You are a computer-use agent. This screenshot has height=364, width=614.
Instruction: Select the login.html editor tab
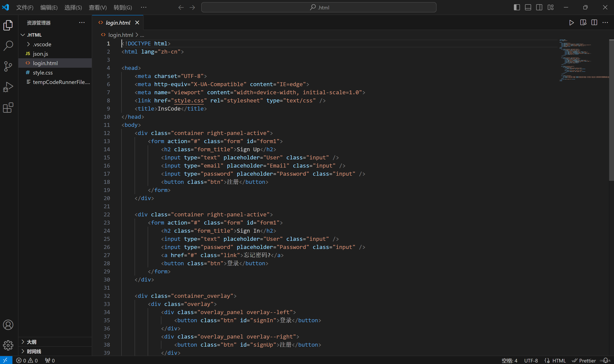118,23
